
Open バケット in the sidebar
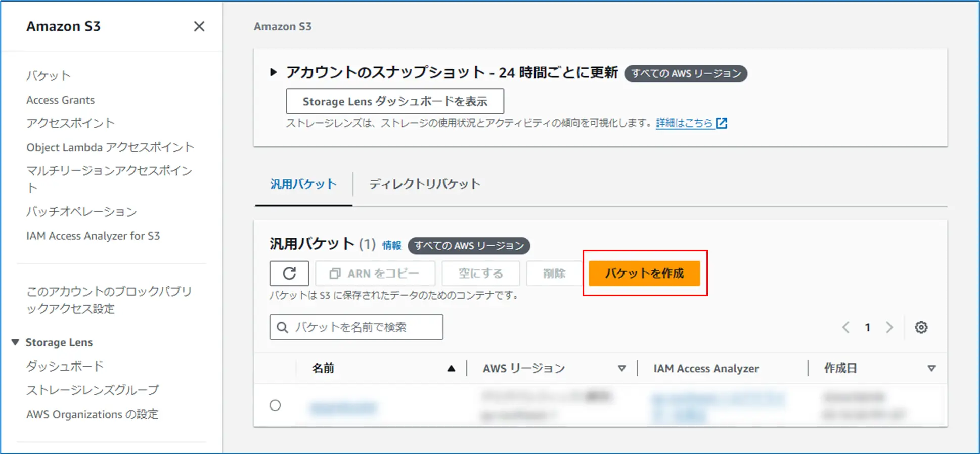49,76
